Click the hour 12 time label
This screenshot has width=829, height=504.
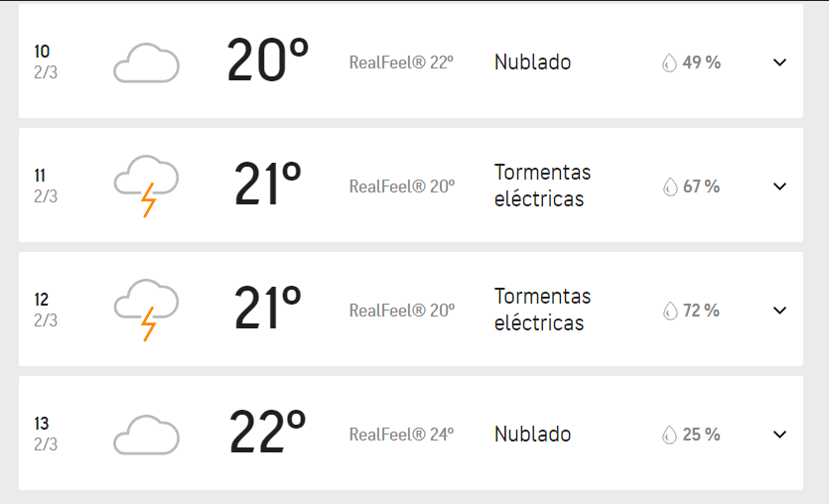pos(42,300)
